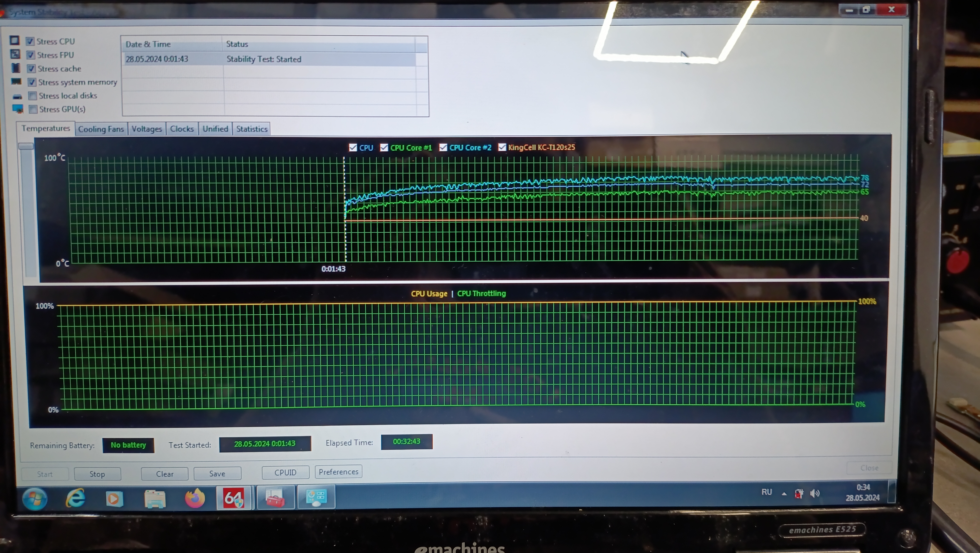Switch to the Voltages tab
This screenshot has height=553, width=980.
(x=147, y=129)
